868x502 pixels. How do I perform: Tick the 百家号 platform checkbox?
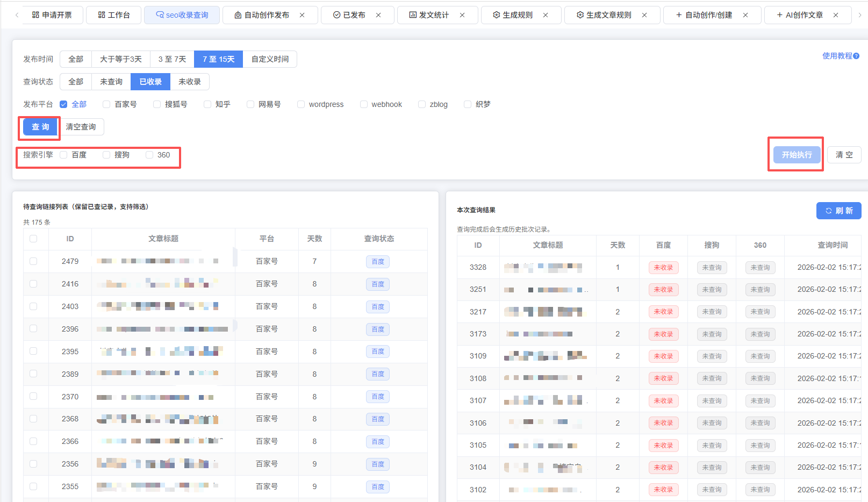[x=106, y=104]
